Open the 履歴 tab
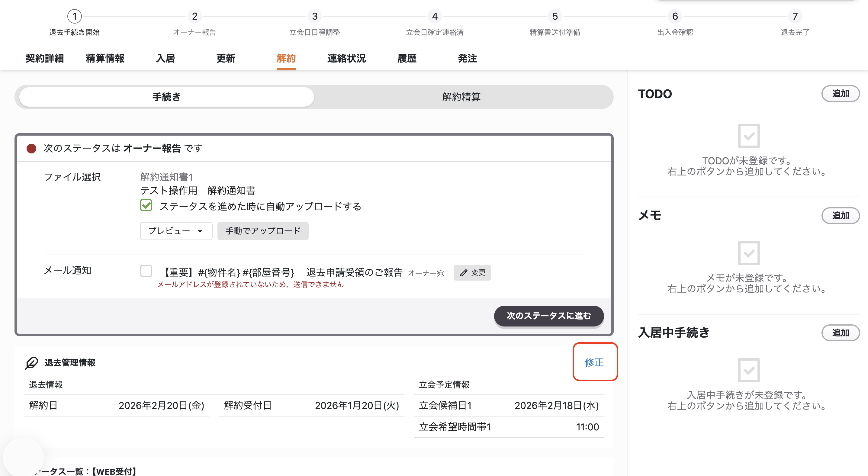The image size is (868, 476). pyautogui.click(x=407, y=58)
